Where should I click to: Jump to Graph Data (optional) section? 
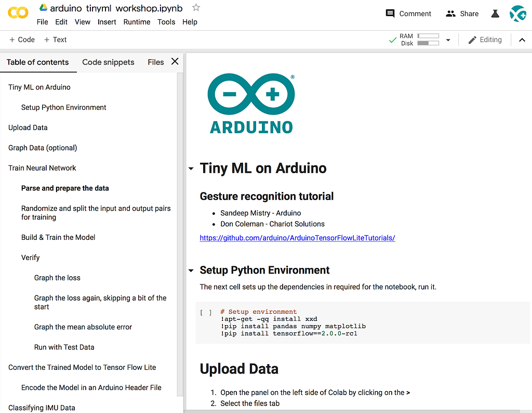43,148
